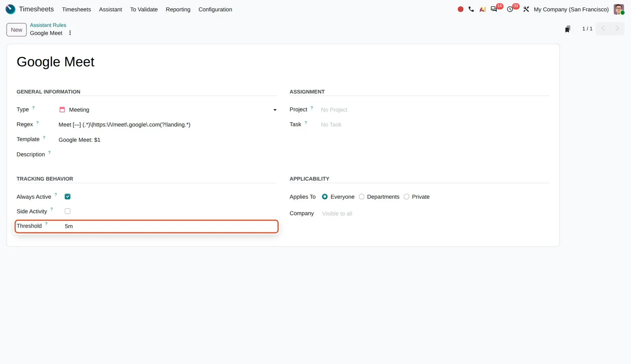Go to the next record arrow

click(x=617, y=28)
